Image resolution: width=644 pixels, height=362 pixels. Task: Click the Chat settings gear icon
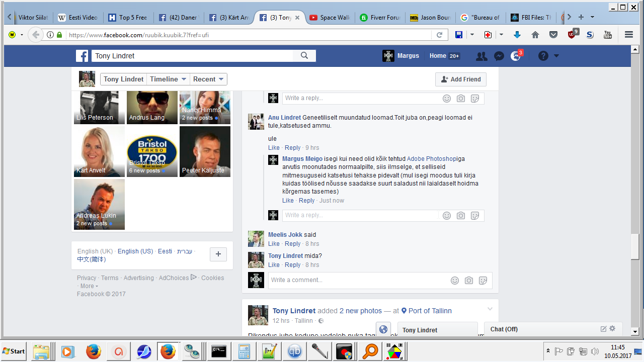[612, 329]
